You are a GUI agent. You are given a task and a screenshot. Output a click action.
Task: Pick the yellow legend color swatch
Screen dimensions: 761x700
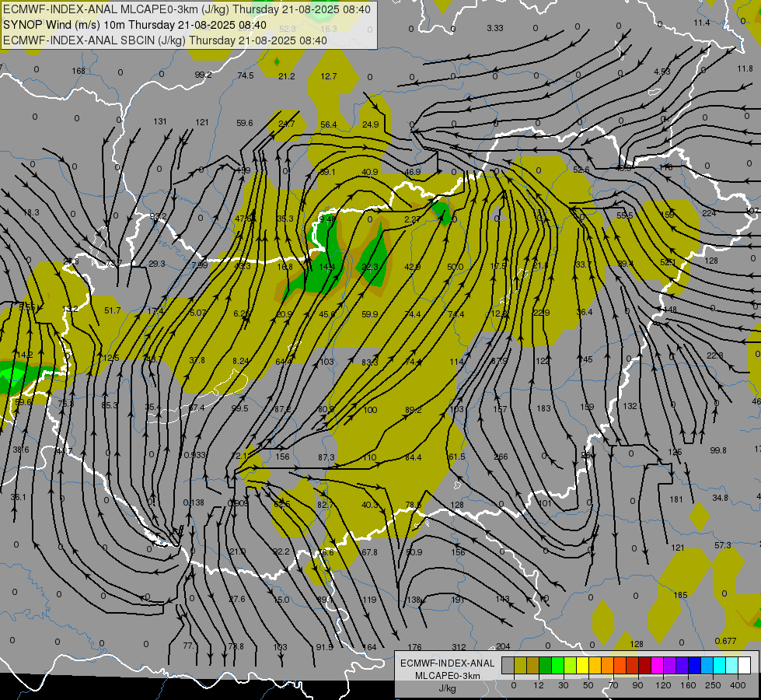click(x=582, y=665)
